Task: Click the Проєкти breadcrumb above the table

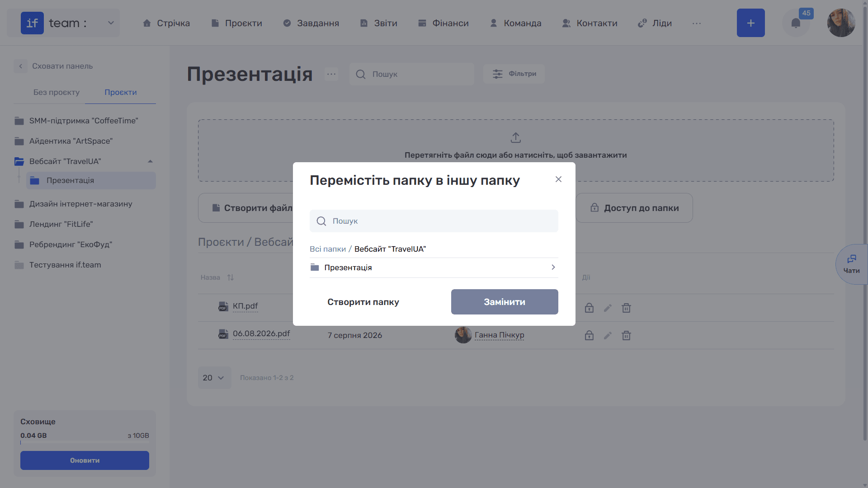Action: [x=221, y=242]
